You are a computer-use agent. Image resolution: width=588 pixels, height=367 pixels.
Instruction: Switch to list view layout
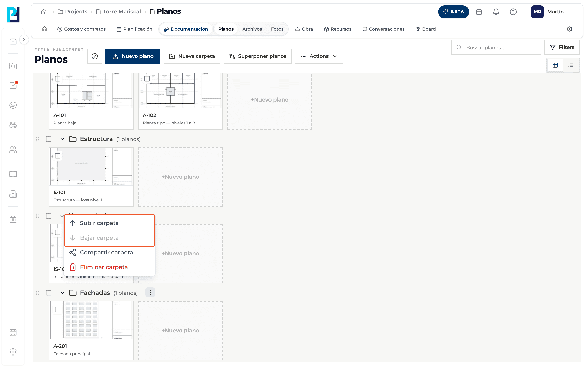(571, 65)
